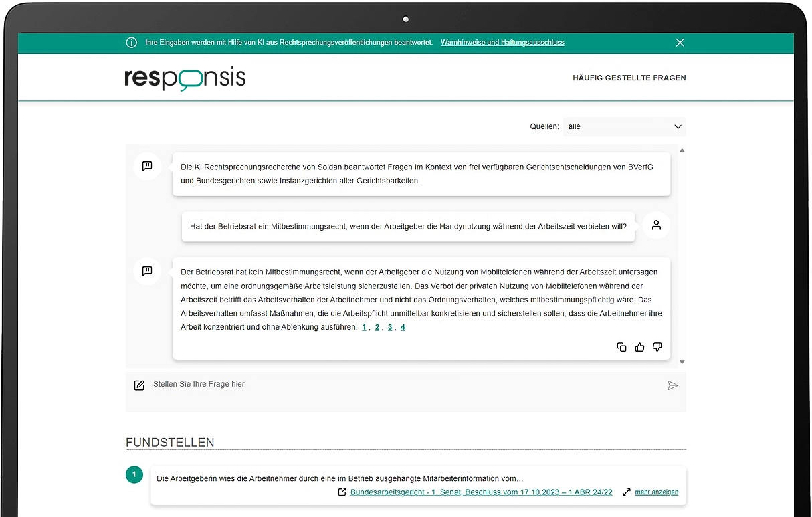Open citation link 4 in the answer
Image resolution: width=812 pixels, height=517 pixels.
[403, 328]
